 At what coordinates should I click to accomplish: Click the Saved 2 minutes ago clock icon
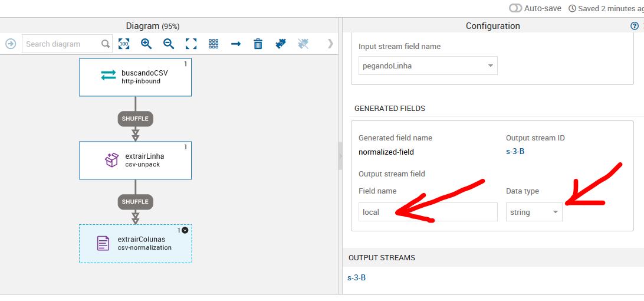(x=572, y=8)
